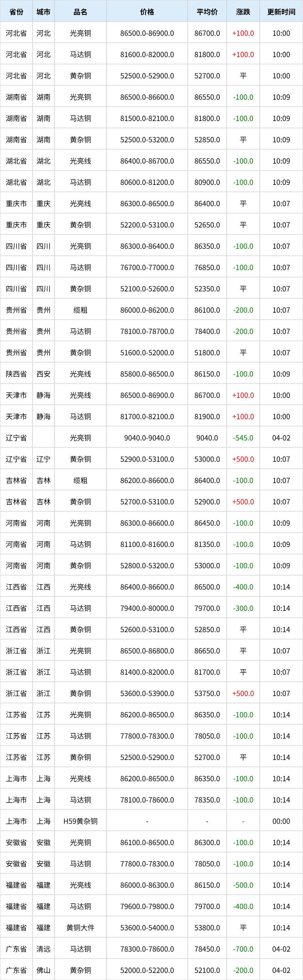
Task: Select the 品名 column header
Action: [x=80, y=12]
